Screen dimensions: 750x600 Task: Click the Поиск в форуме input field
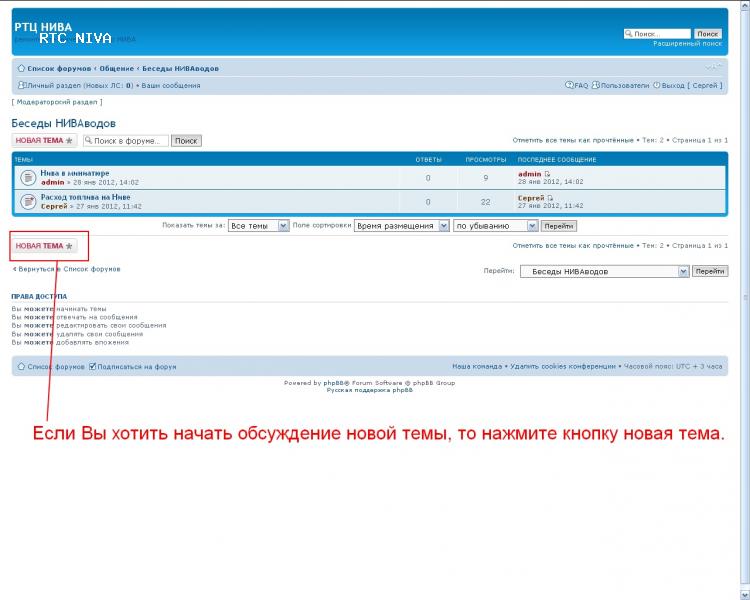[126, 141]
